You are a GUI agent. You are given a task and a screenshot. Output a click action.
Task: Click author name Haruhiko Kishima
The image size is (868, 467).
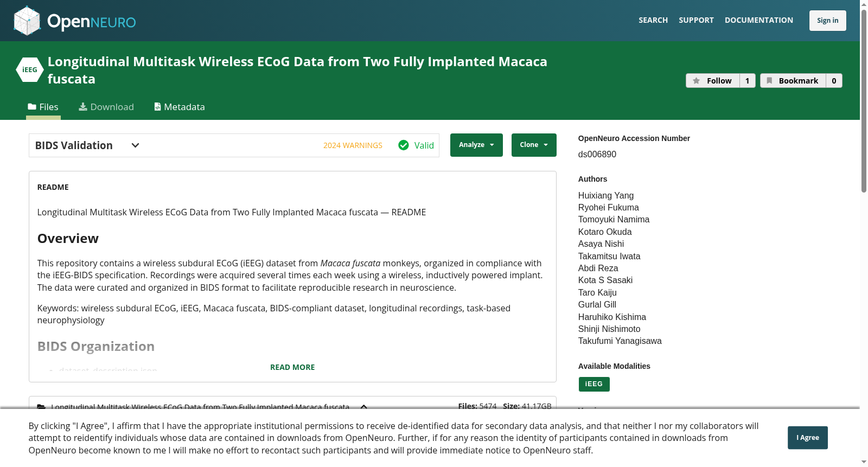coord(612,317)
